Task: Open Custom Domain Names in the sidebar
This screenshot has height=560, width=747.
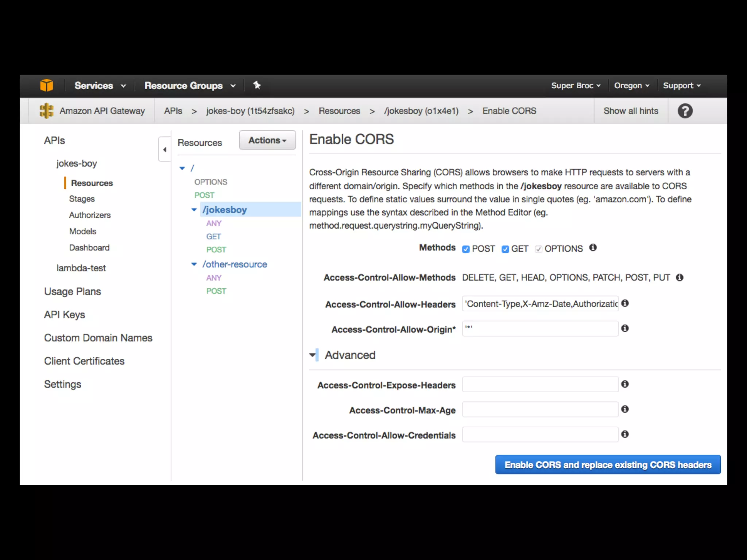Action: pyautogui.click(x=98, y=338)
